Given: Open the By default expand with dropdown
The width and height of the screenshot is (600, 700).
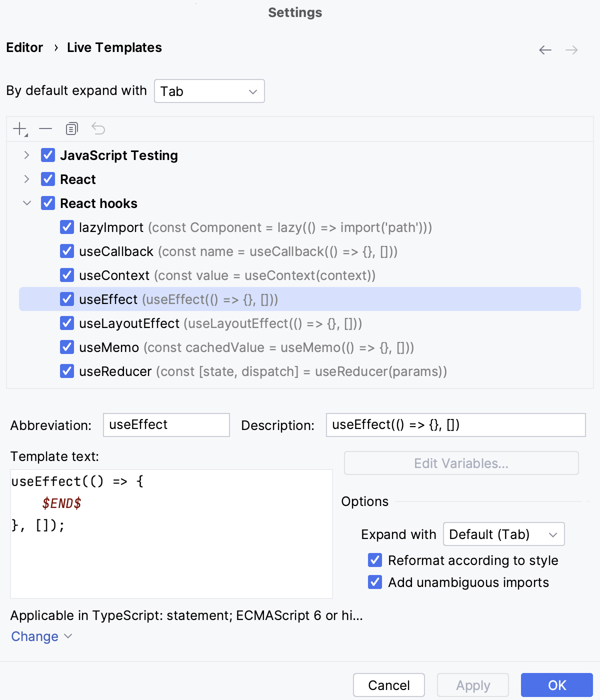Looking at the screenshot, I should (x=209, y=91).
